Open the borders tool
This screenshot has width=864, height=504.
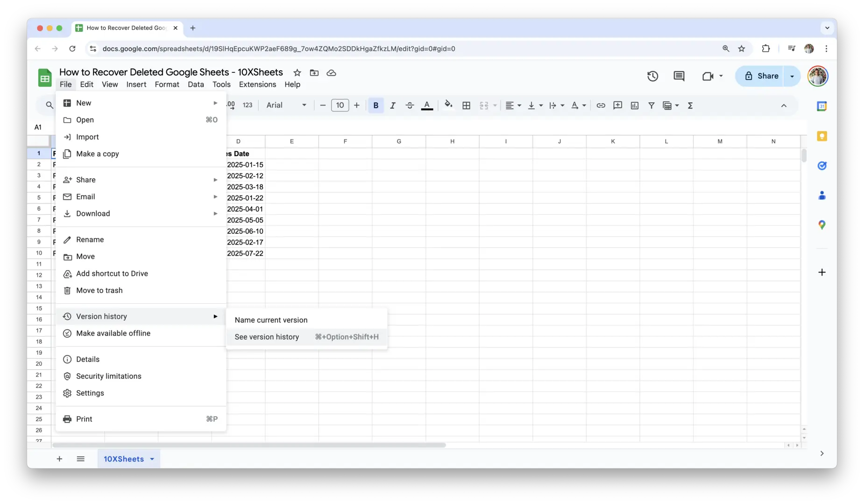[x=466, y=105]
